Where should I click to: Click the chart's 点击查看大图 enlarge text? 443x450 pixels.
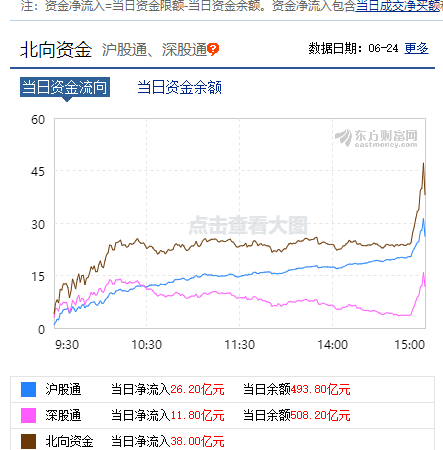click(248, 225)
